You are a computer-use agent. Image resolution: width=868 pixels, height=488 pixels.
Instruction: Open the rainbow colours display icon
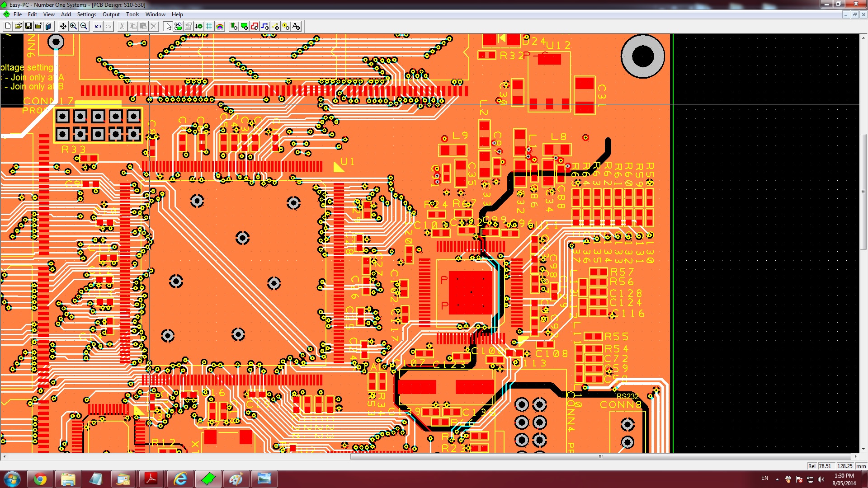(220, 26)
